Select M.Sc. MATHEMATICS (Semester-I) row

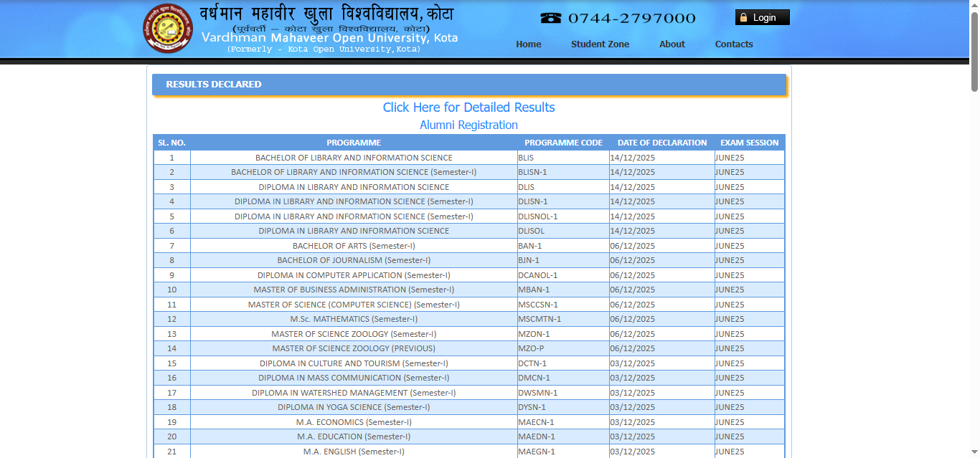(x=354, y=319)
